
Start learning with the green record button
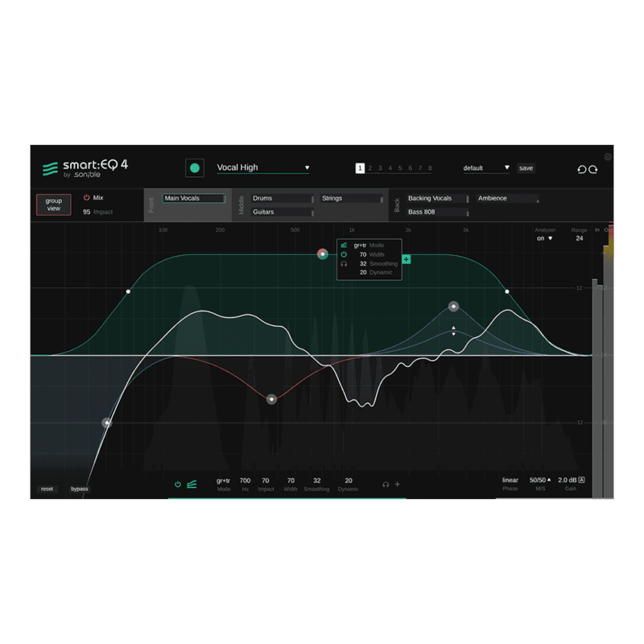[195, 168]
